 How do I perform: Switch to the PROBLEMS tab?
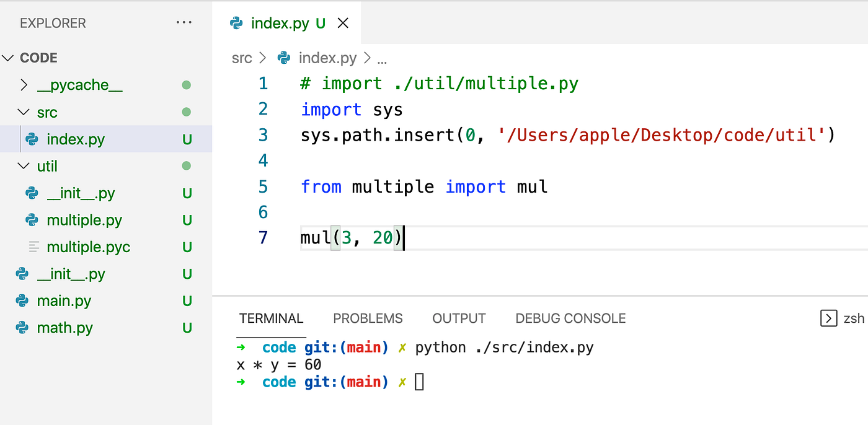click(x=368, y=318)
